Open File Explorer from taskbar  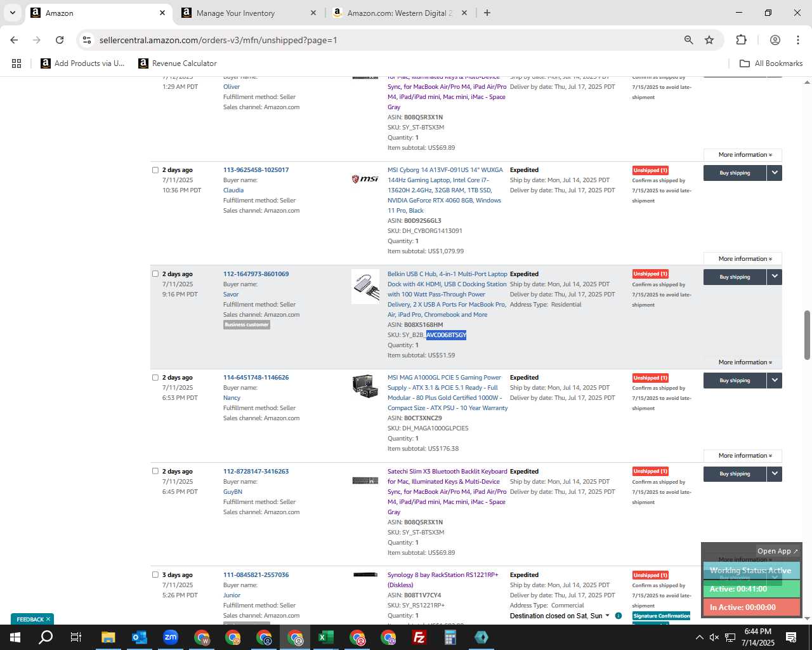pyautogui.click(x=108, y=637)
